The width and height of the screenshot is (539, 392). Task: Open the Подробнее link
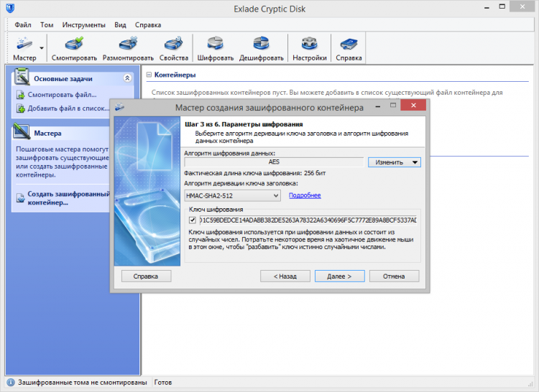pos(305,195)
